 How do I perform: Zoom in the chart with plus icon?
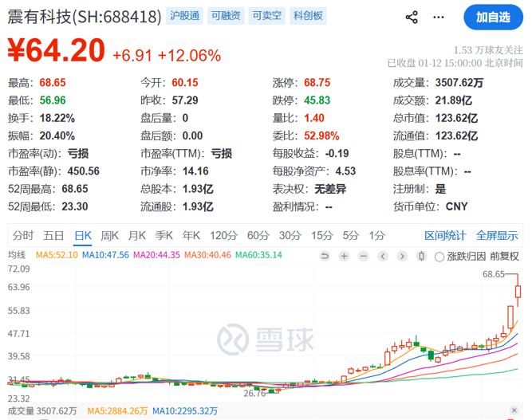[344, 256]
